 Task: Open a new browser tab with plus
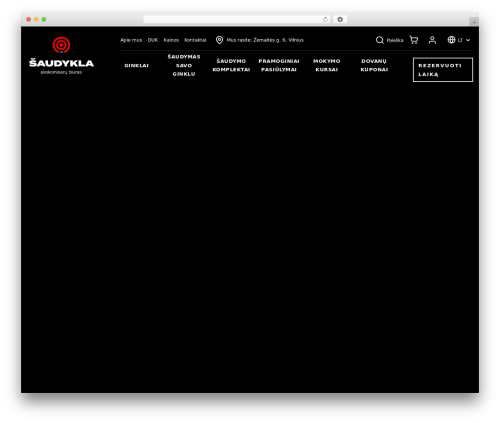pos(474,22)
